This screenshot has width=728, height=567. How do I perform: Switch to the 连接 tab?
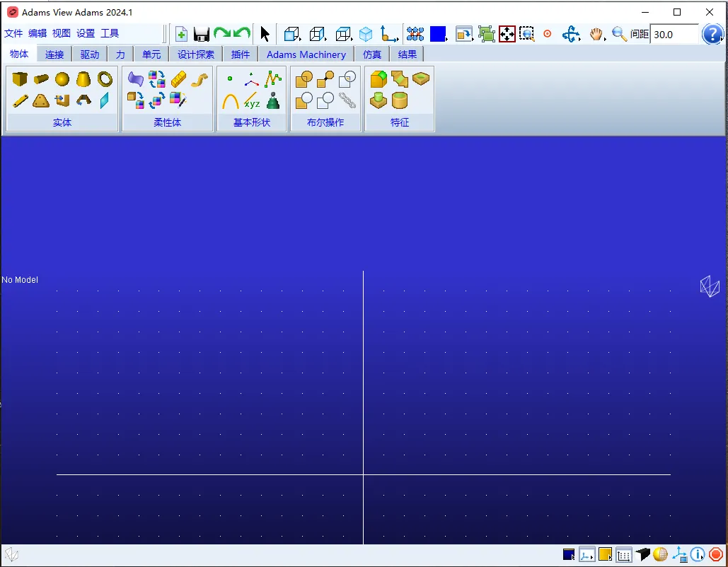click(x=54, y=54)
